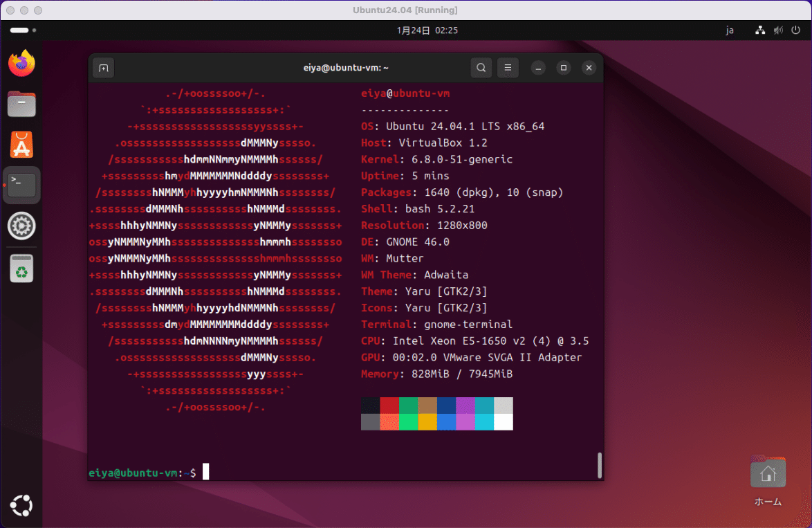The width and height of the screenshot is (812, 528).
Task: Click the purple color block in the top row
Action: 465,406
